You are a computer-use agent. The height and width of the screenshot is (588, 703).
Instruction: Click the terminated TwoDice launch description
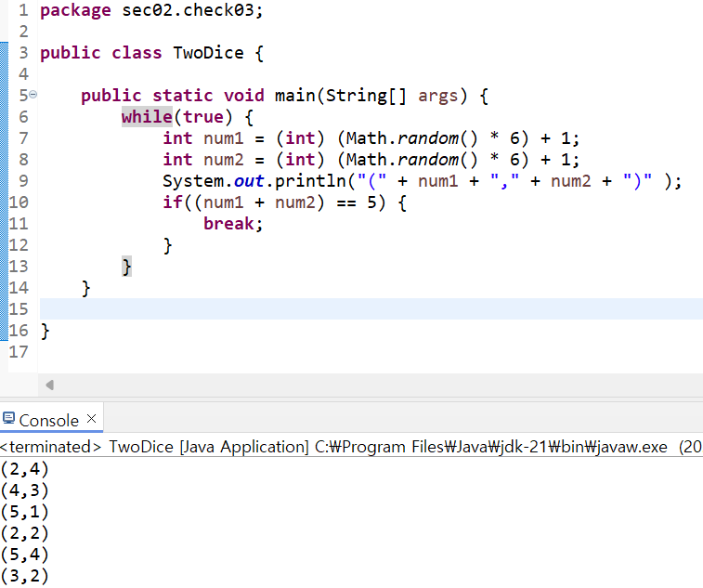(x=350, y=447)
